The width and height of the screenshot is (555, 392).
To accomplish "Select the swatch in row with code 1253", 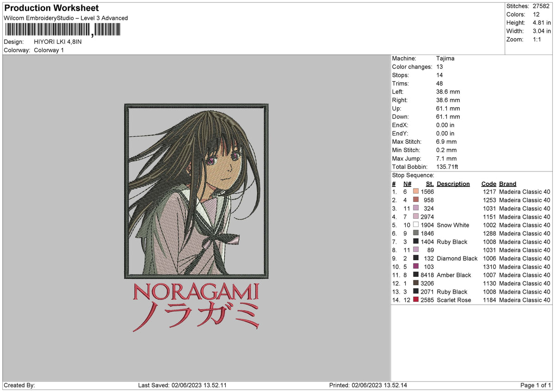I will [x=416, y=200].
